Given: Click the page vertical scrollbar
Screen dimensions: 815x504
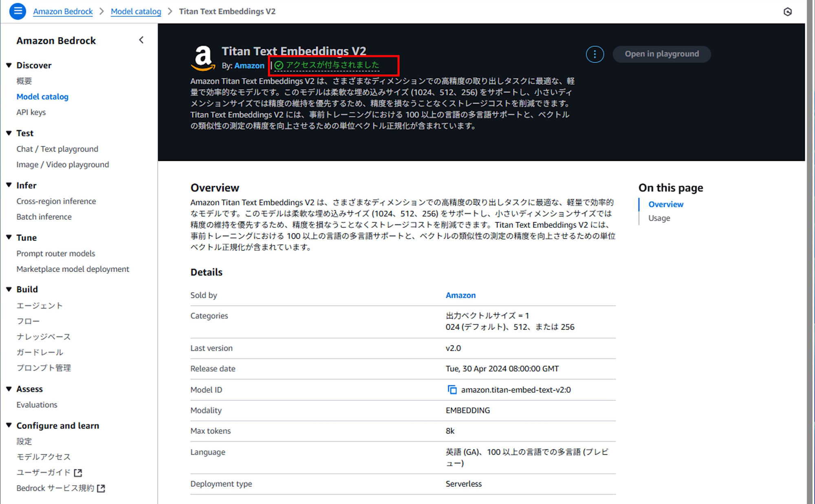Looking at the screenshot, I should (x=811, y=252).
